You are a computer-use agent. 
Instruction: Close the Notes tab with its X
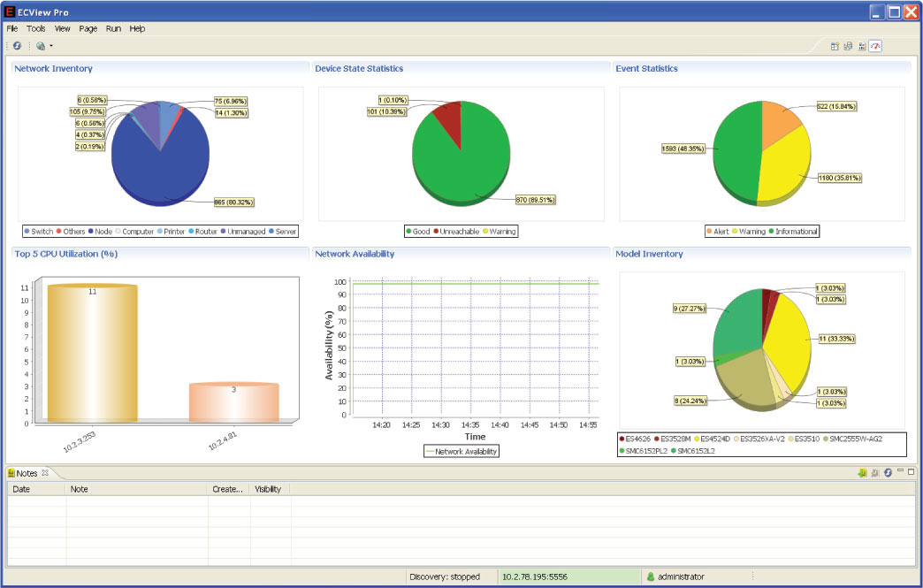[x=45, y=473]
